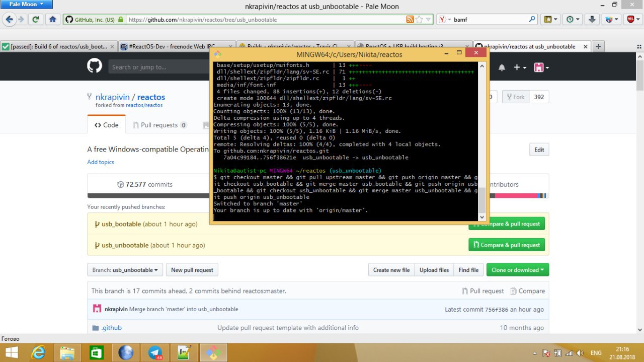Click the fork count 392

[539, 97]
